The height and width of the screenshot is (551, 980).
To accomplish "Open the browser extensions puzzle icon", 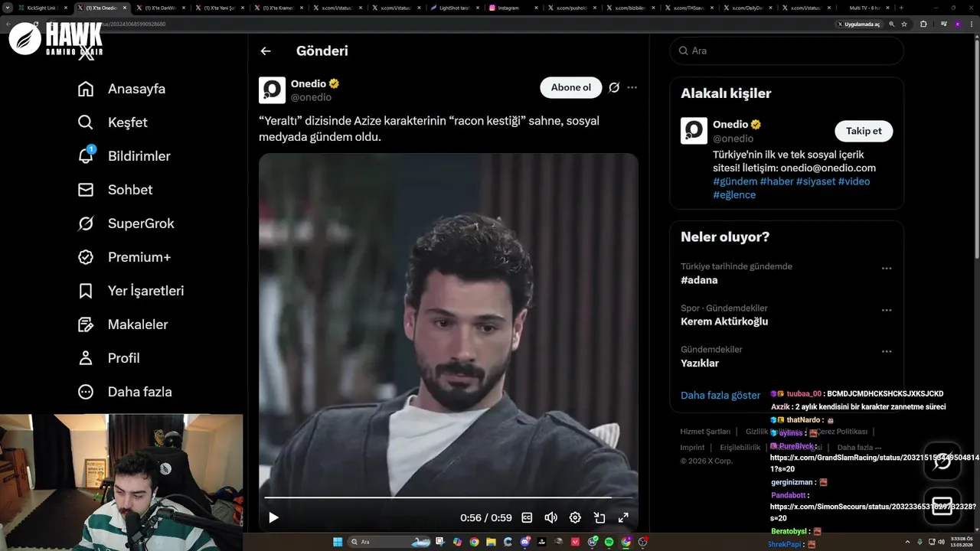I will pyautogui.click(x=923, y=24).
